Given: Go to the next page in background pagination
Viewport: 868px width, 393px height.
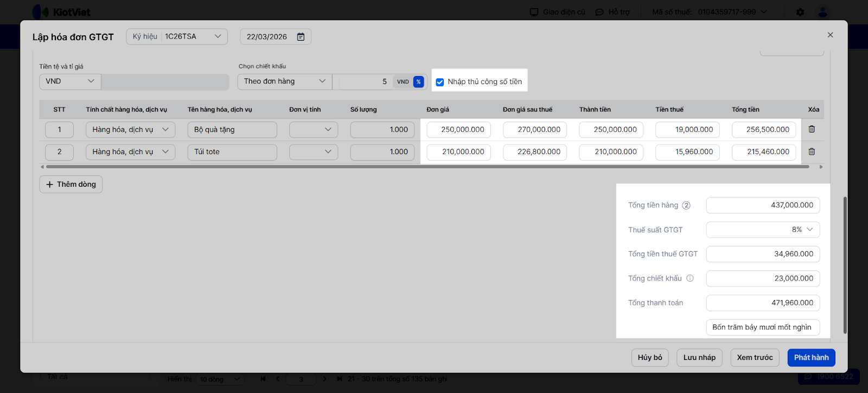Looking at the screenshot, I should (324, 379).
